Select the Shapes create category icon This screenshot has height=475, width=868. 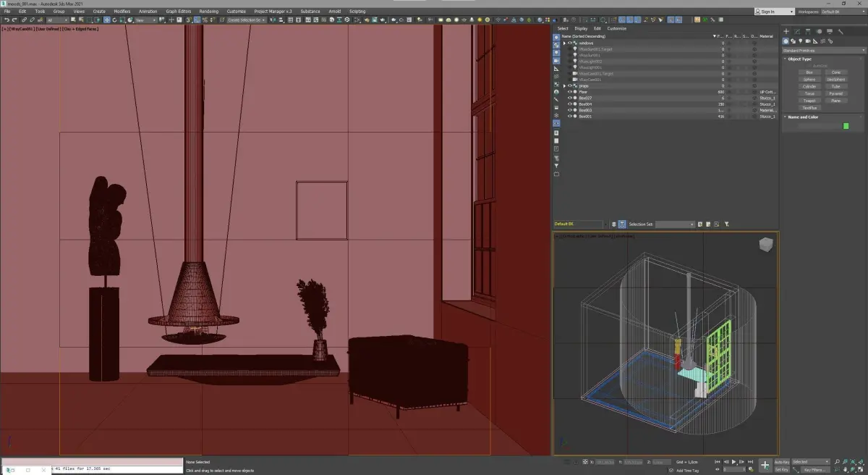coord(793,41)
